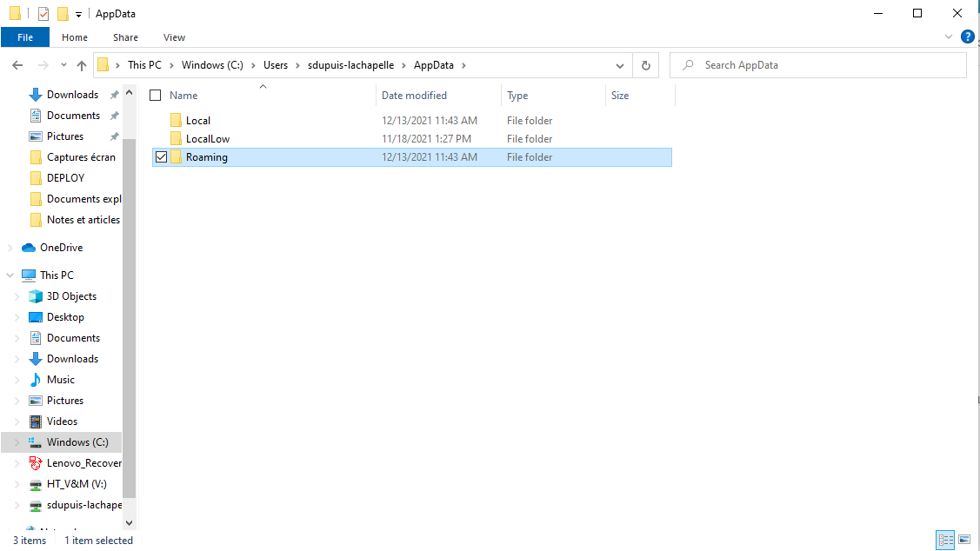The height and width of the screenshot is (551, 980).
Task: Open the File menu tab
Action: pos(25,37)
